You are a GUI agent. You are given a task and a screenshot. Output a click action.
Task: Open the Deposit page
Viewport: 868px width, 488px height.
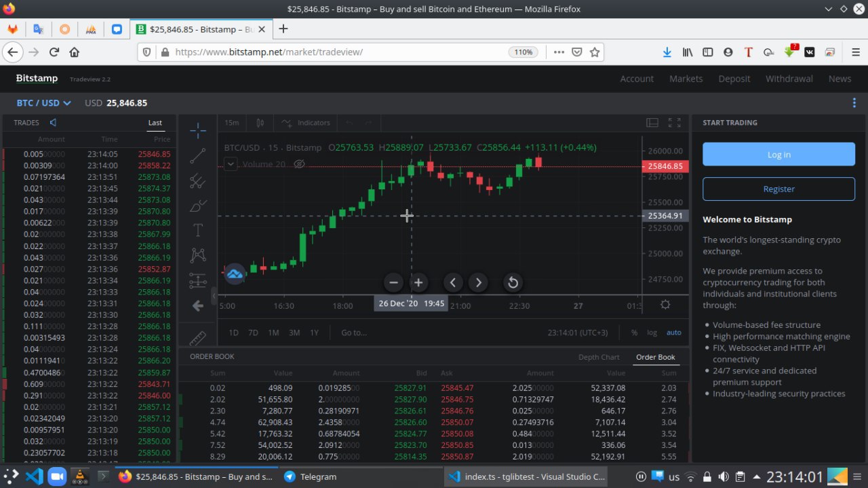tap(734, 79)
